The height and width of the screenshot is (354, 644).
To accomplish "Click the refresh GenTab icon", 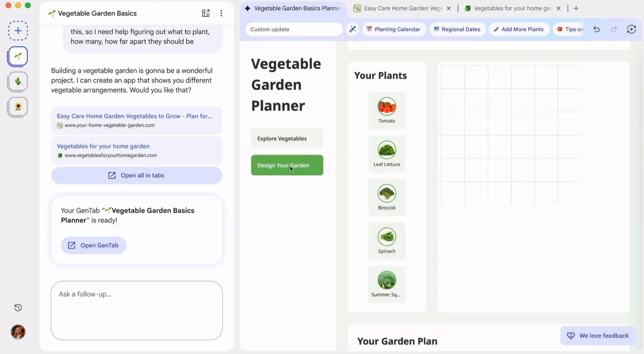I will pyautogui.click(x=631, y=29).
